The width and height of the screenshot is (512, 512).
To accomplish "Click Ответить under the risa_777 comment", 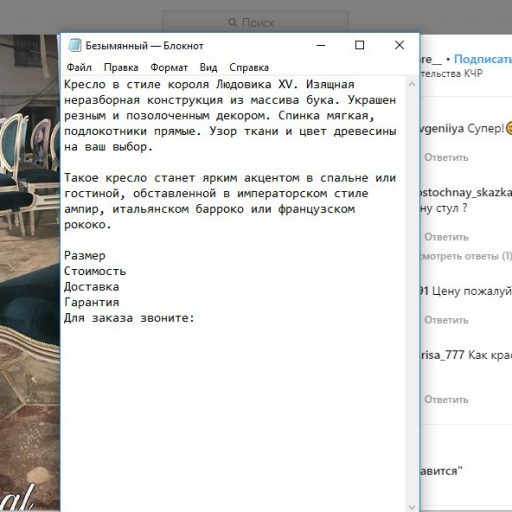I will [x=446, y=399].
